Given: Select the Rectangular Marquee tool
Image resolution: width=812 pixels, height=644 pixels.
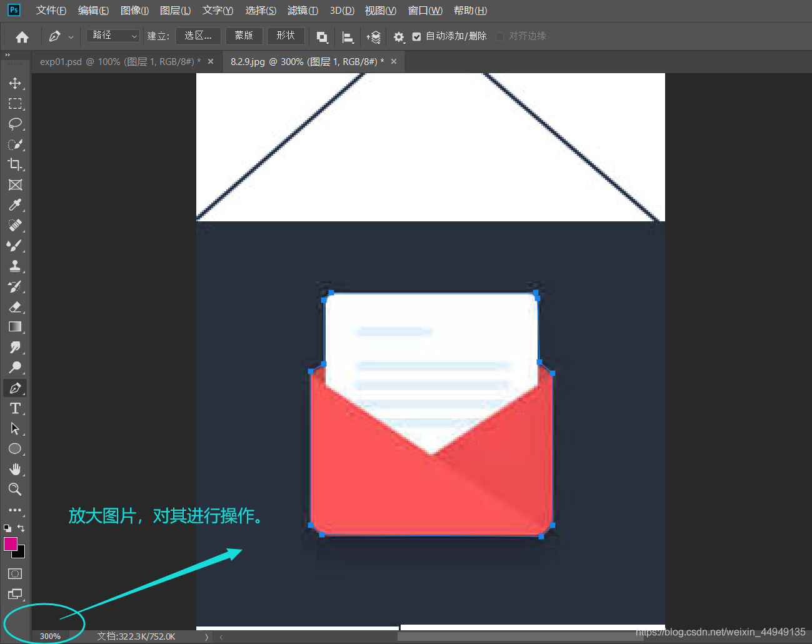Looking at the screenshot, I should pos(15,104).
